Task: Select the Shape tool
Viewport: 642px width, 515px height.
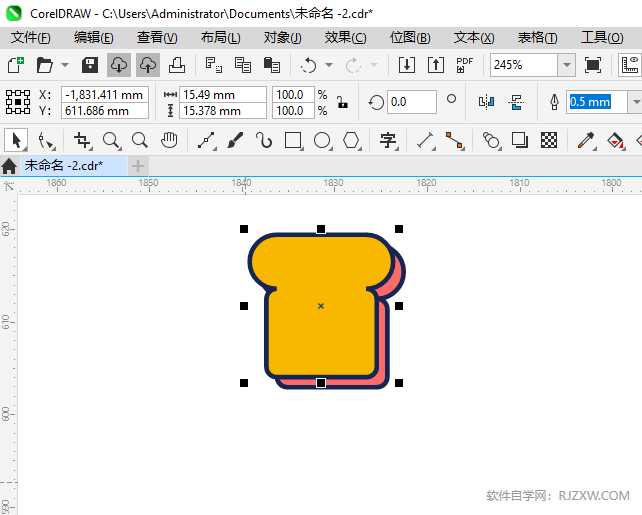Action: pos(45,141)
